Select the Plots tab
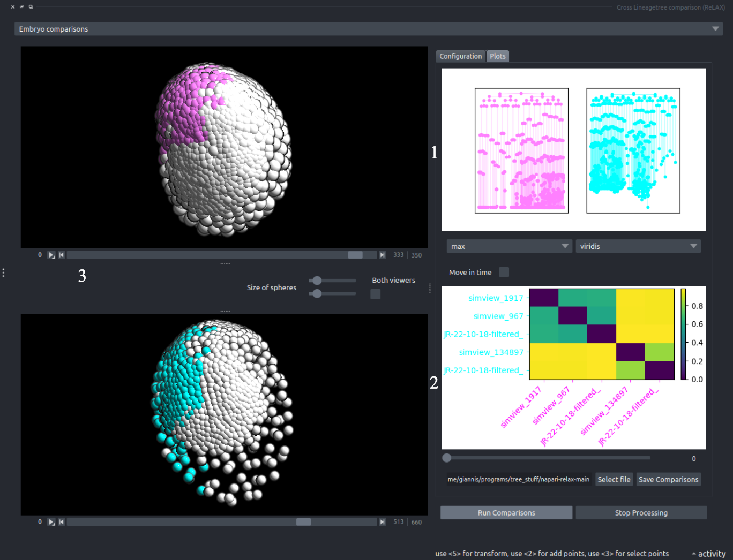Screen dimensions: 733x560 pyautogui.click(x=497, y=56)
